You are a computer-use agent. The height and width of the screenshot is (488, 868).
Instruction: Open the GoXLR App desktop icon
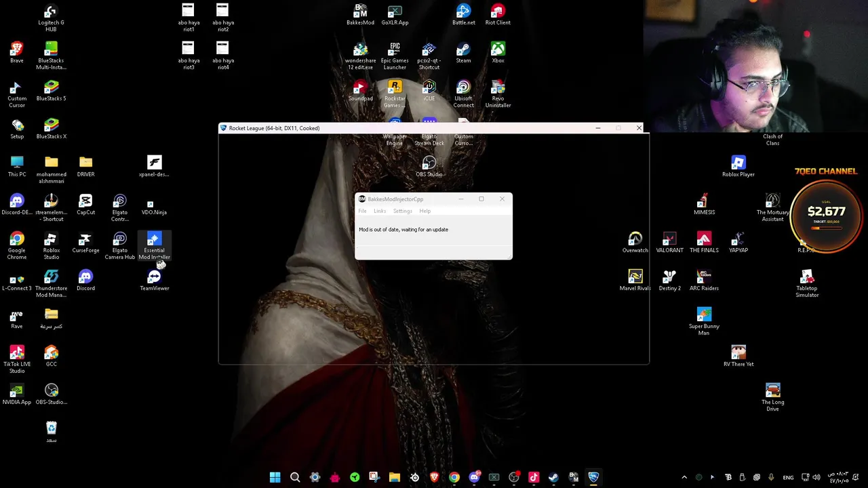395,15
